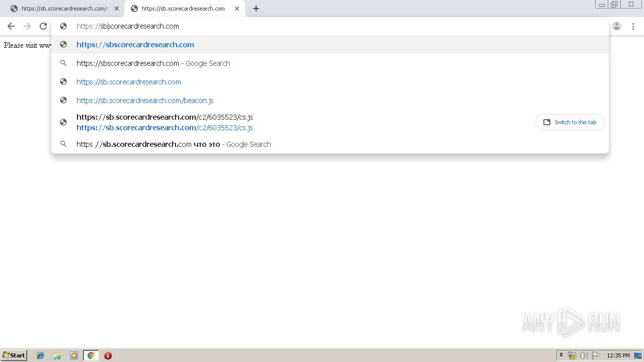The width and height of the screenshot is (644, 362).
Task: Pick suggestion ending in /beacon.js
Action: [x=330, y=100]
